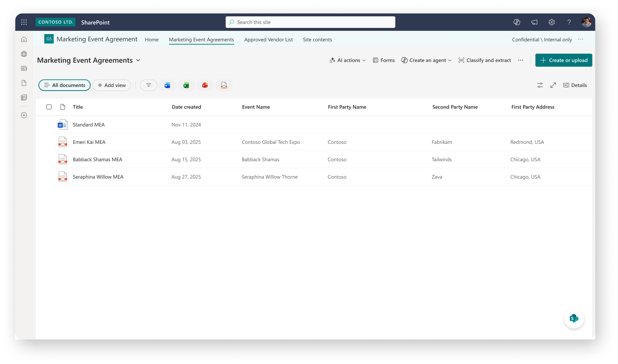Click the create plus-circle icon in sidebar
The width and height of the screenshot is (618, 364).
click(x=24, y=115)
